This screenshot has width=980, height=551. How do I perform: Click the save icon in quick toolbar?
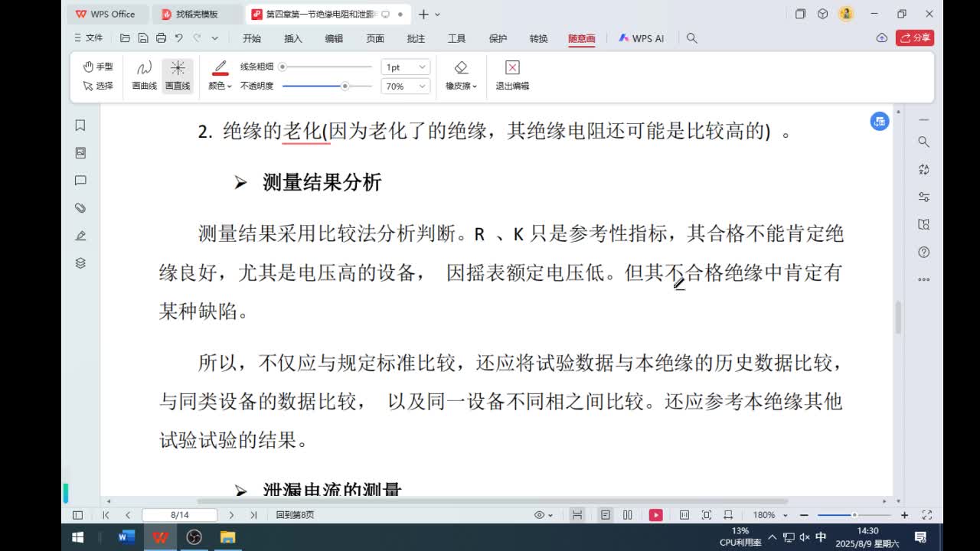tap(143, 37)
